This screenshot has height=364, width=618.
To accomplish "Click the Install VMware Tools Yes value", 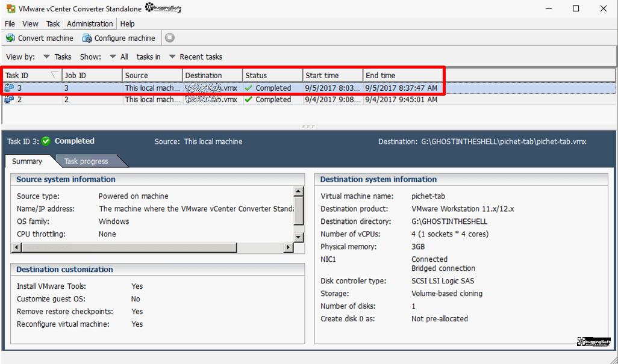I will [137, 286].
